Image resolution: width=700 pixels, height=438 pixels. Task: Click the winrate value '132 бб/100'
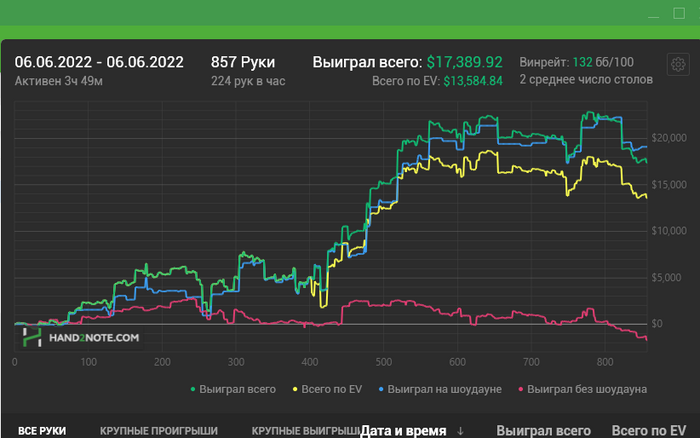pyautogui.click(x=603, y=62)
